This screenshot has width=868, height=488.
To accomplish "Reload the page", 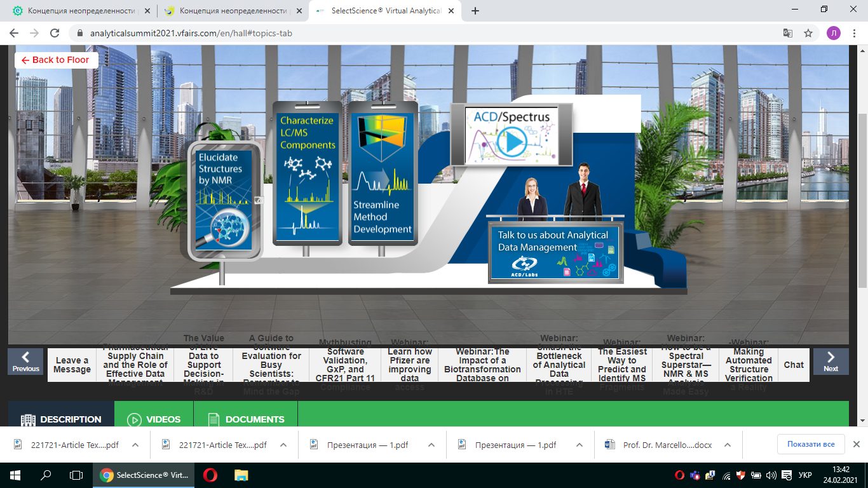I will click(x=55, y=33).
